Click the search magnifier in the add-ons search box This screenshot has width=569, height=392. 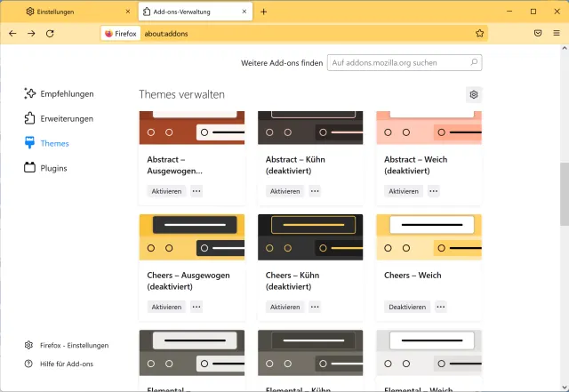tap(474, 62)
